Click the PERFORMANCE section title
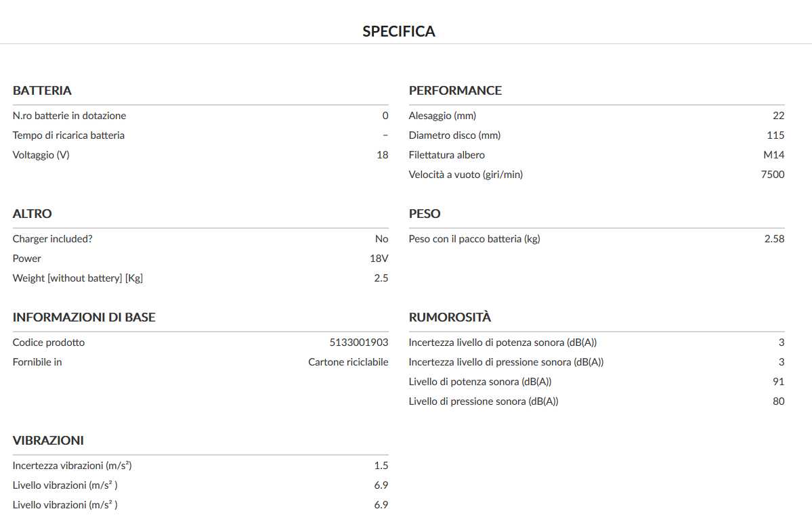The height and width of the screenshot is (530, 812). tap(455, 91)
